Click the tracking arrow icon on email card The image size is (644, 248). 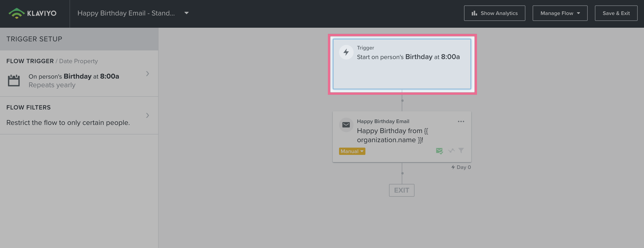click(x=451, y=151)
